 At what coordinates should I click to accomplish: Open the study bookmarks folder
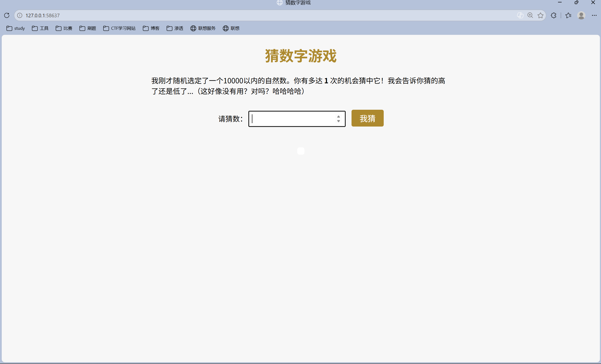click(16, 28)
